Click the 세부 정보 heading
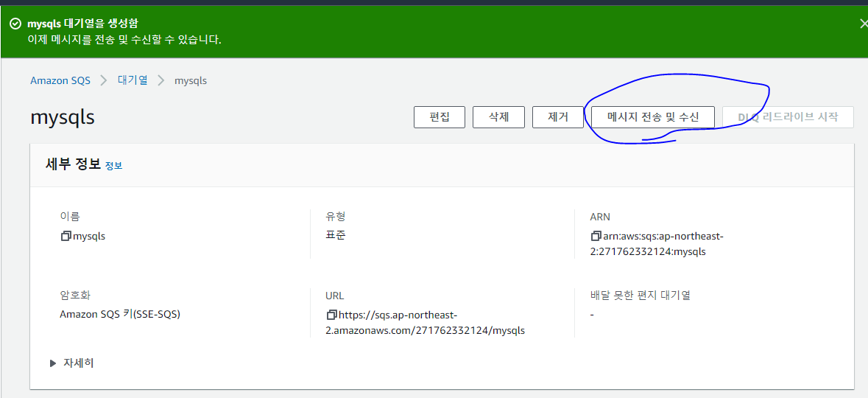Screen dimensions: 868x398 pyautogui.click(x=73, y=164)
